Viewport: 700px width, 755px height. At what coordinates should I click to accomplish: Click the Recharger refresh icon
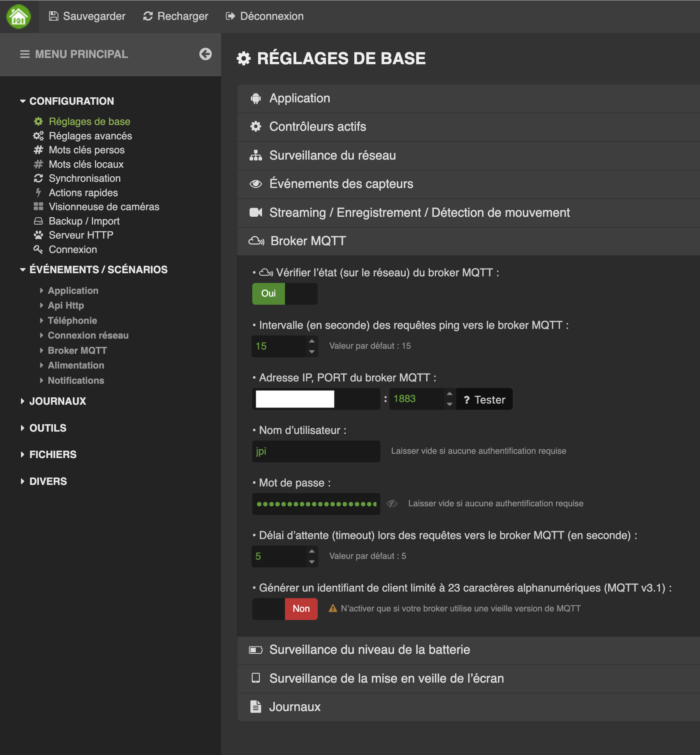148,16
